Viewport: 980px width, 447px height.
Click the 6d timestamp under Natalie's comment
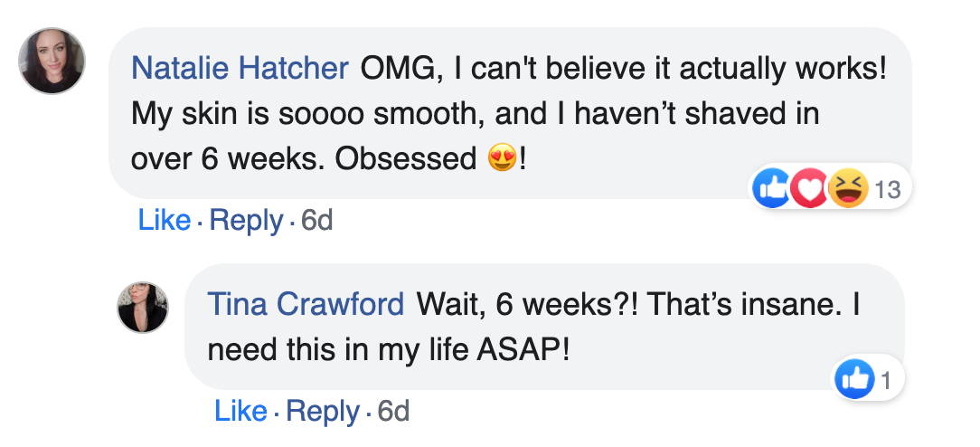(x=316, y=220)
